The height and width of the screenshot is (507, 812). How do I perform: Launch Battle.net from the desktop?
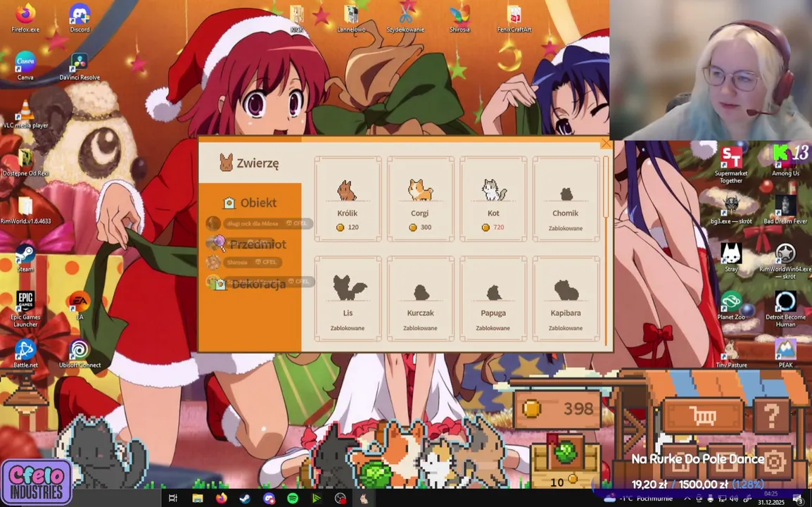25,353
